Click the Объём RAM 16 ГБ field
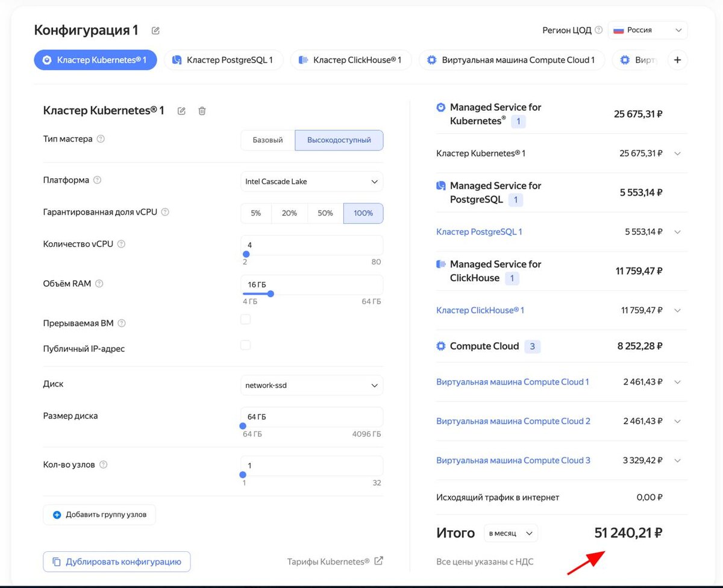Image resolution: width=723 pixels, height=588 pixels. [x=311, y=284]
